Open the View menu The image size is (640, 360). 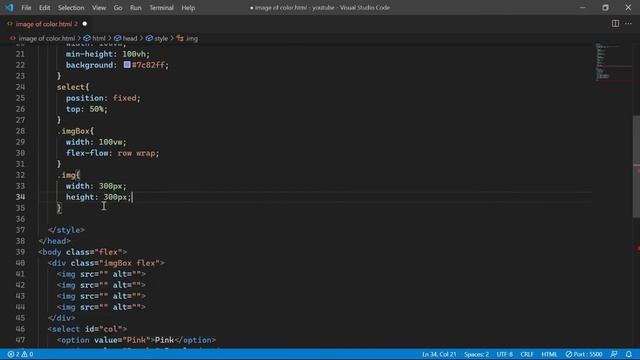(x=99, y=8)
